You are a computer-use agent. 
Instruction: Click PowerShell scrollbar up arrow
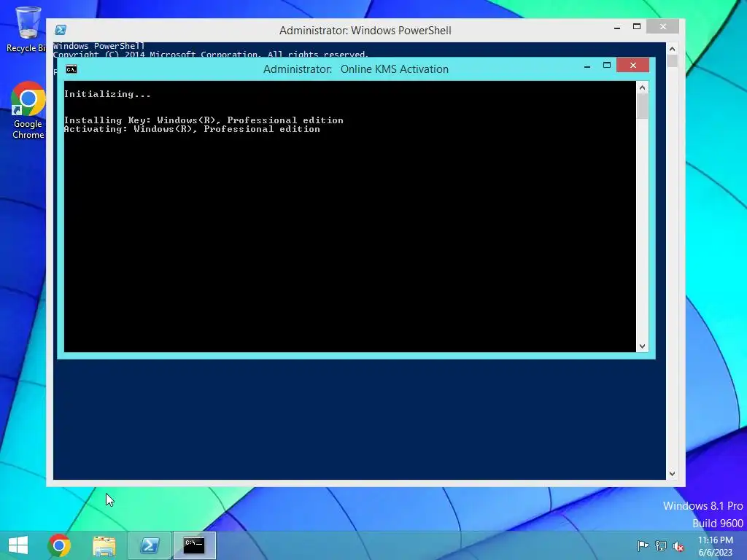[x=672, y=49]
